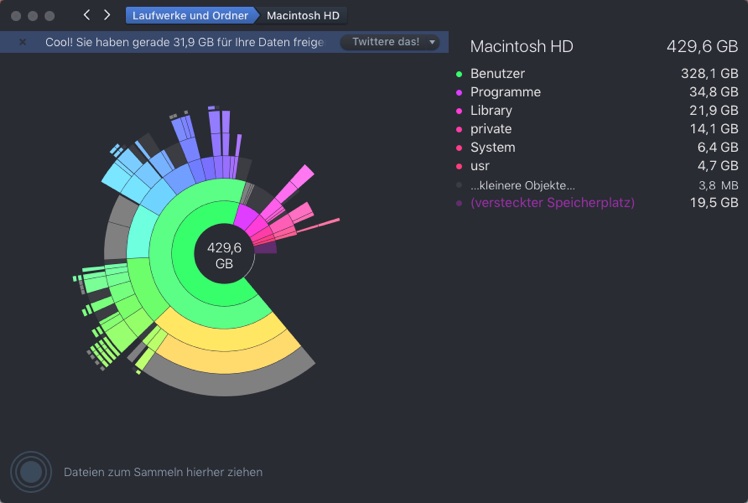
Task: Click the 14,1 GB size value
Action: click(714, 129)
